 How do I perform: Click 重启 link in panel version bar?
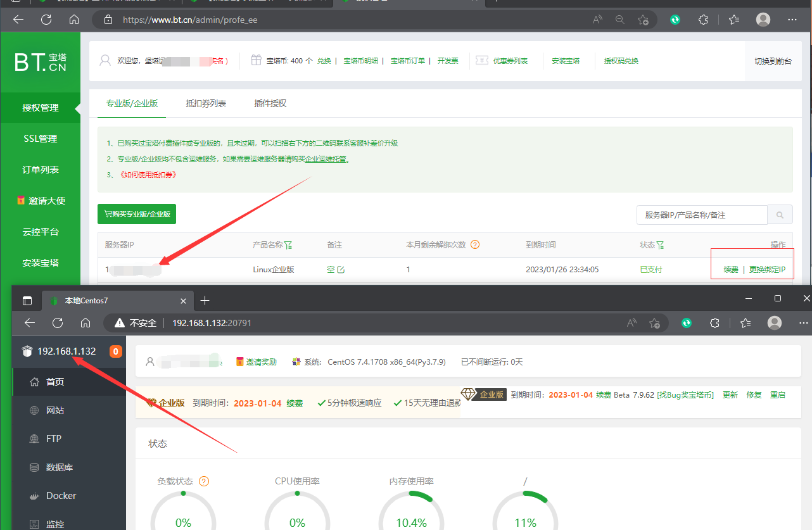point(778,394)
